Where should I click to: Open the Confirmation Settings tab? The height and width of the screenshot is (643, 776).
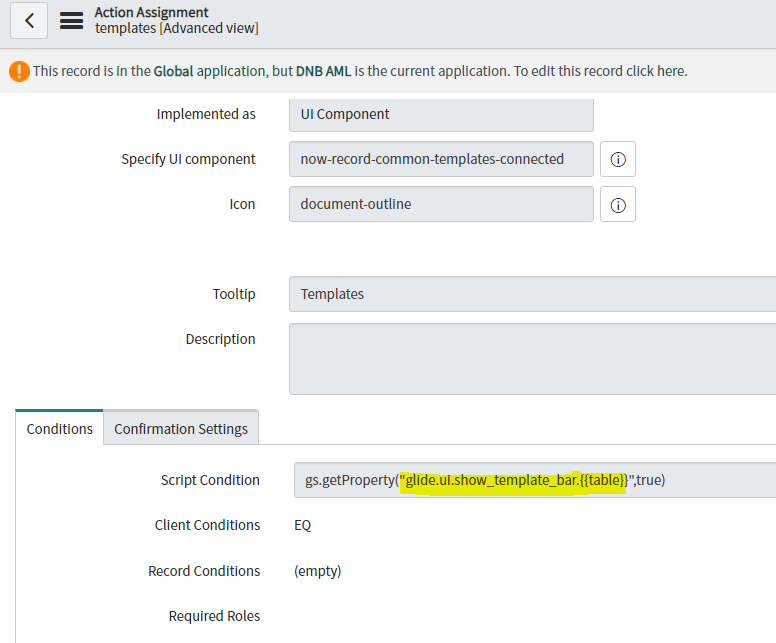click(x=181, y=429)
